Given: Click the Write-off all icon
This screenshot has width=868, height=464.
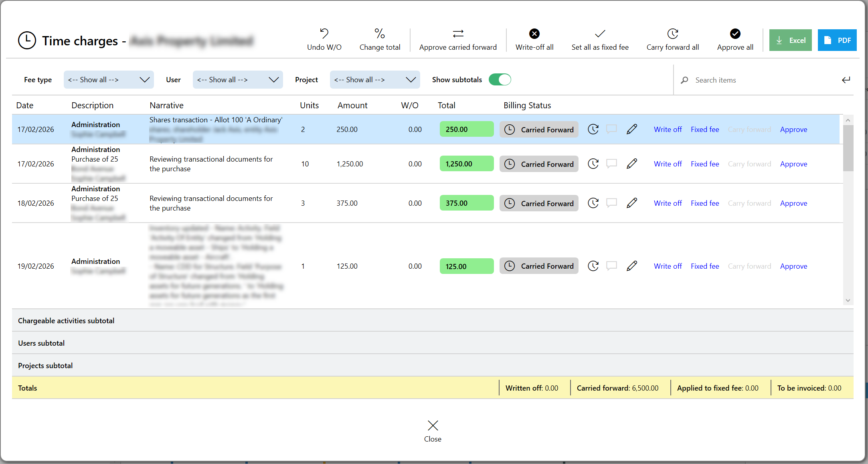Looking at the screenshot, I should click(534, 34).
